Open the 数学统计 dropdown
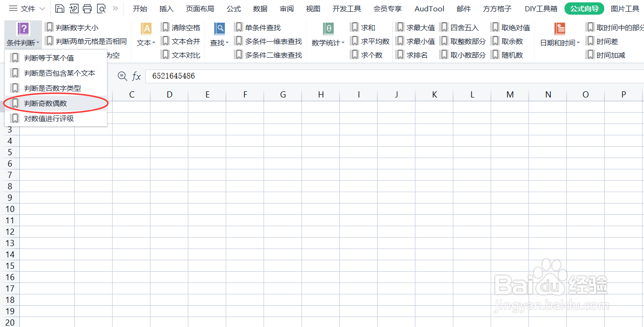Screen dimensions: 644x327 click(x=328, y=34)
